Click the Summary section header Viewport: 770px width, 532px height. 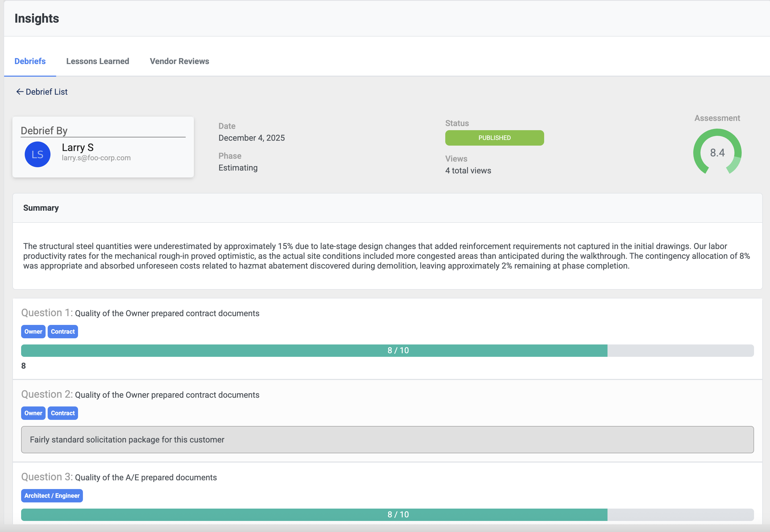(41, 207)
